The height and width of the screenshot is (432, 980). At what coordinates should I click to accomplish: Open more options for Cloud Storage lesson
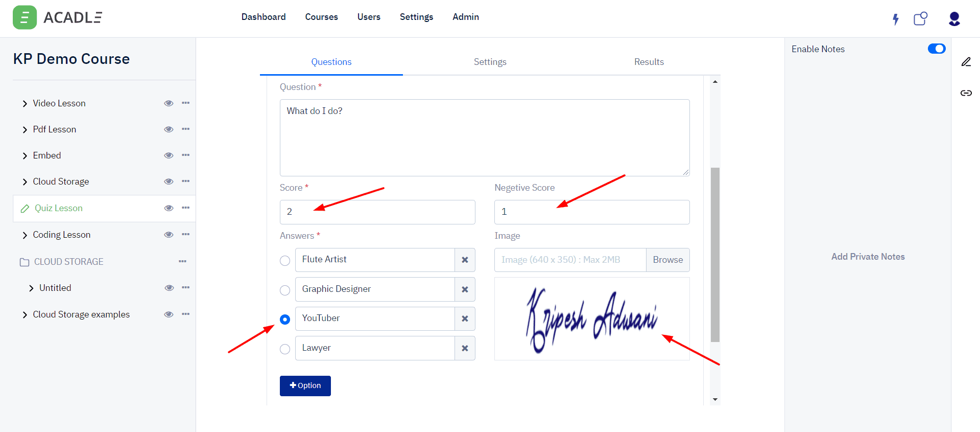point(185,181)
